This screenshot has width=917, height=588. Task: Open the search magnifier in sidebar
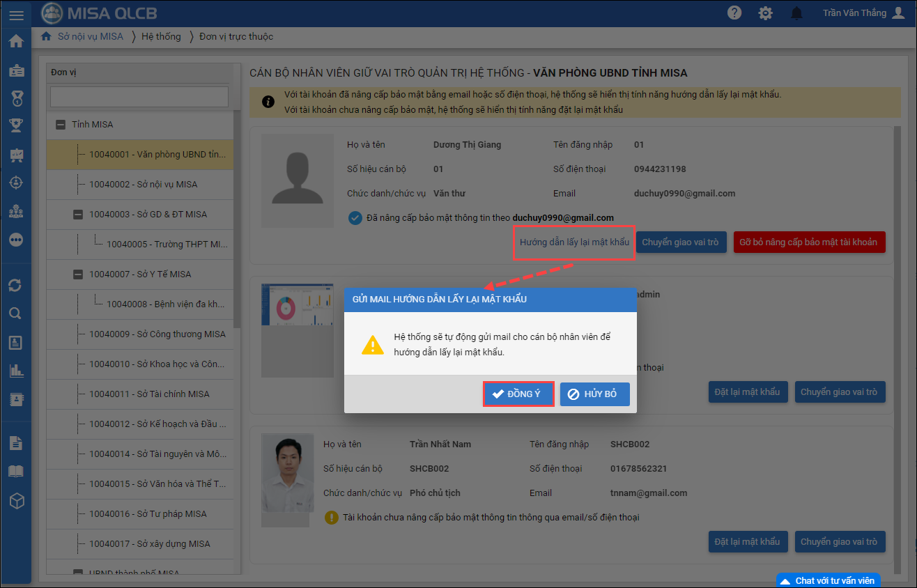click(15, 314)
